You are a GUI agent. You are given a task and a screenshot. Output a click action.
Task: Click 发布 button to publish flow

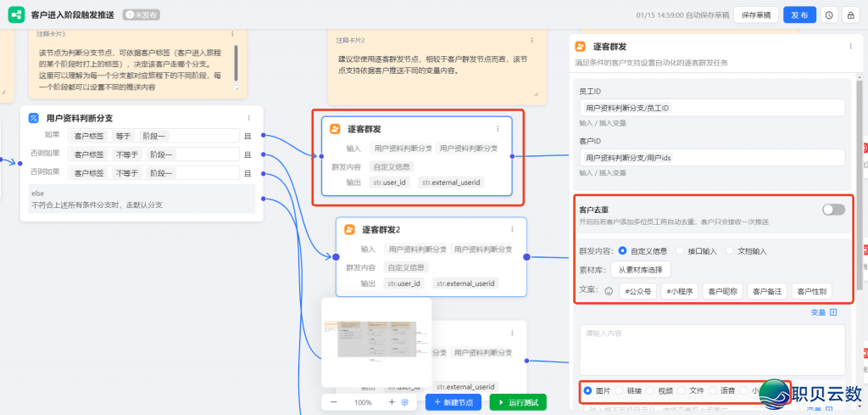coord(798,15)
